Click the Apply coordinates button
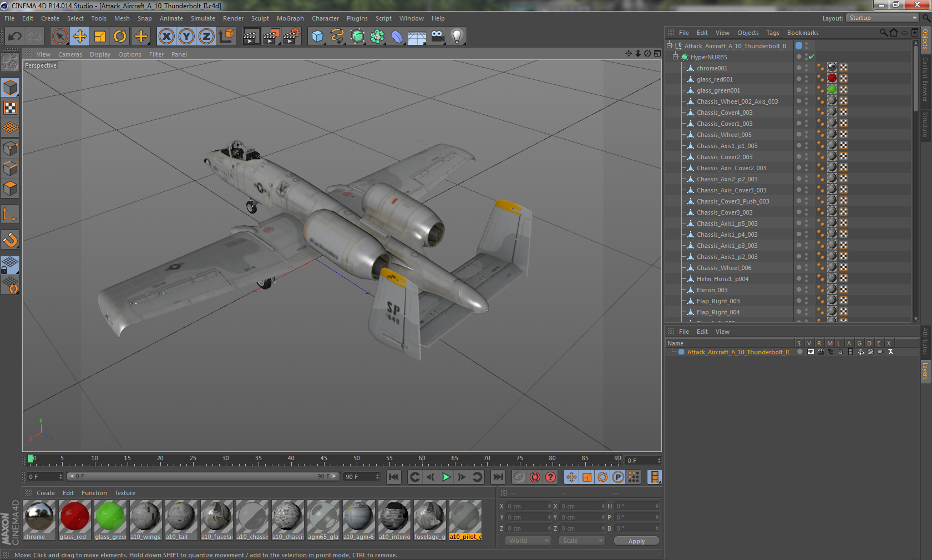Viewport: 932px width, 560px height. pos(636,541)
